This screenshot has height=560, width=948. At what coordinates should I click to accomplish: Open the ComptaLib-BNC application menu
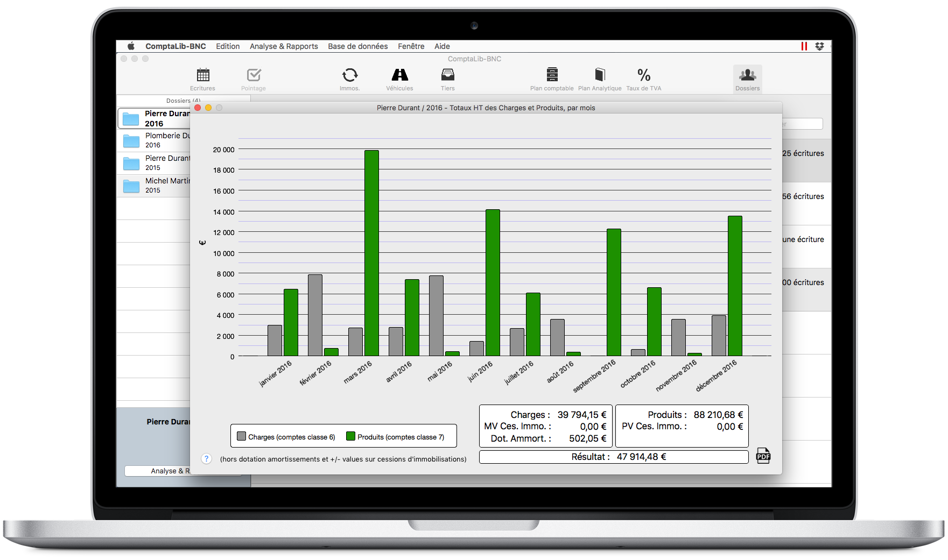(175, 46)
